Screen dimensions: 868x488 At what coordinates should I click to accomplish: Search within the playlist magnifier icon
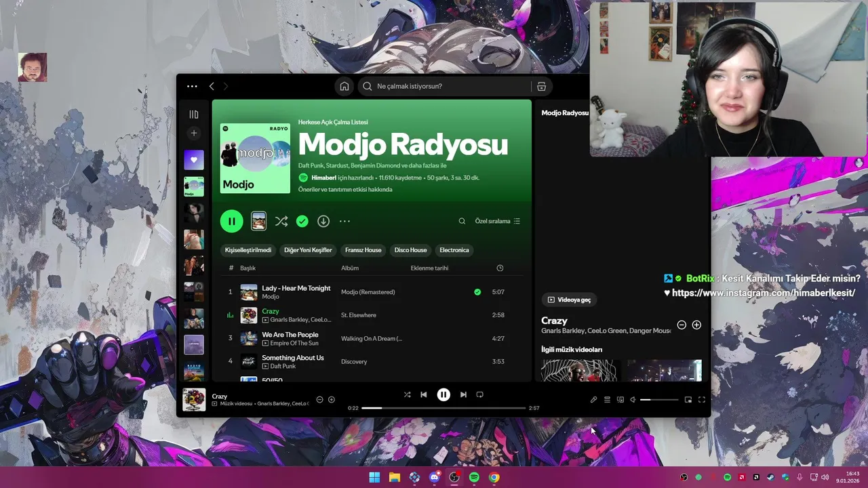(x=462, y=221)
